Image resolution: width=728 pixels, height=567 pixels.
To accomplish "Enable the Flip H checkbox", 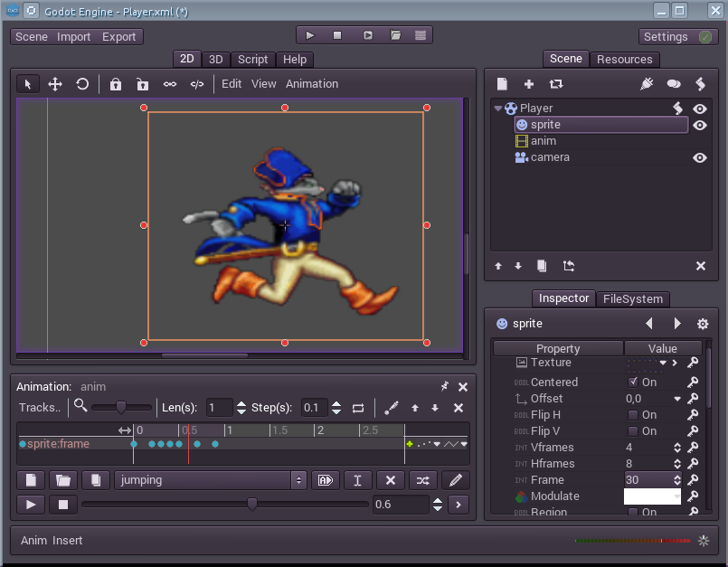I will pos(633,415).
